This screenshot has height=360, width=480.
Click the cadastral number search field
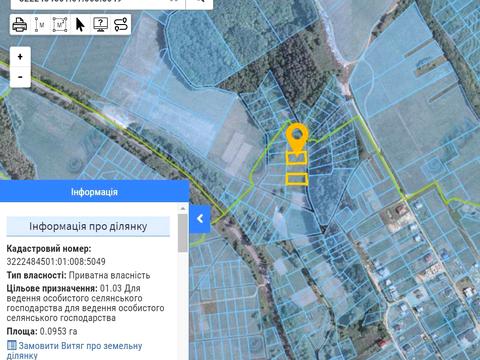click(90, 2)
